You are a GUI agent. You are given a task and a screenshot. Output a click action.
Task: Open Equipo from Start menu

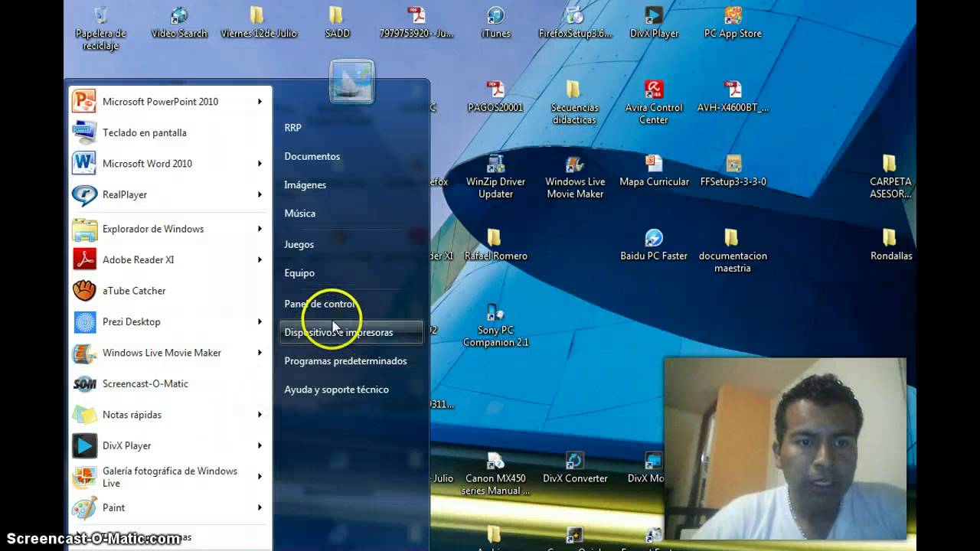pos(299,272)
